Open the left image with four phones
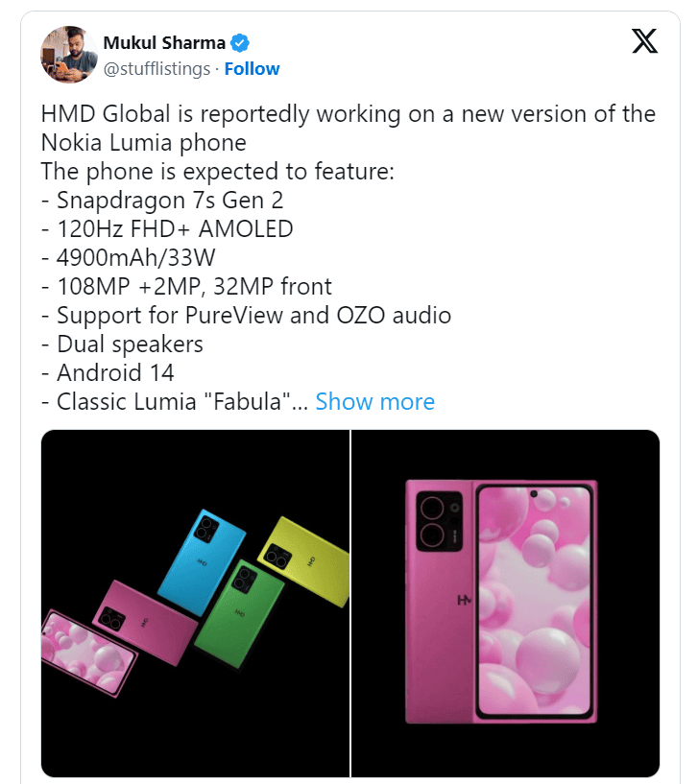 195,603
